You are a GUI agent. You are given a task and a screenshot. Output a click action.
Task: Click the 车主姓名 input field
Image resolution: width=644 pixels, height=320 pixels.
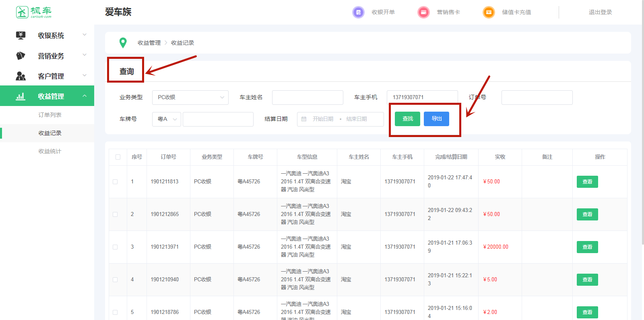coord(308,98)
